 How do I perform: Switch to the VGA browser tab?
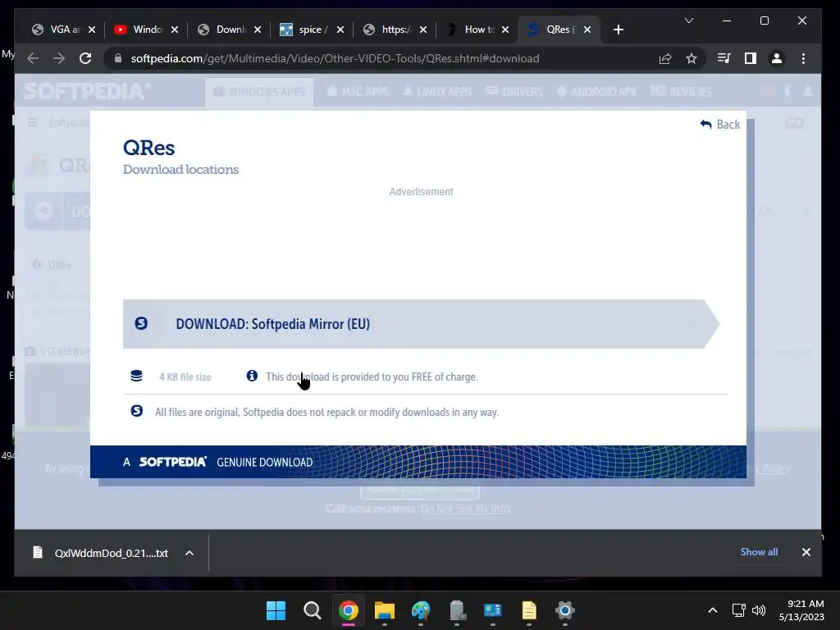point(58,30)
